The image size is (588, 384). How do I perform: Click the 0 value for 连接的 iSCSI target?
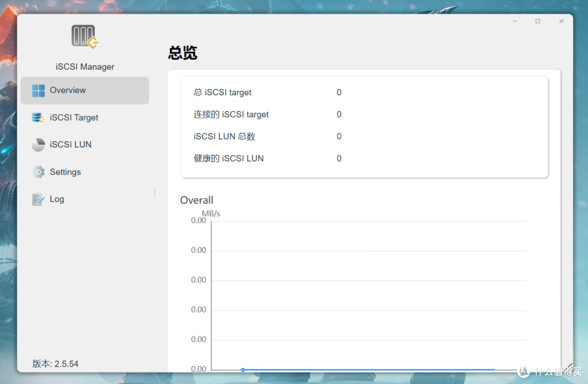point(339,114)
